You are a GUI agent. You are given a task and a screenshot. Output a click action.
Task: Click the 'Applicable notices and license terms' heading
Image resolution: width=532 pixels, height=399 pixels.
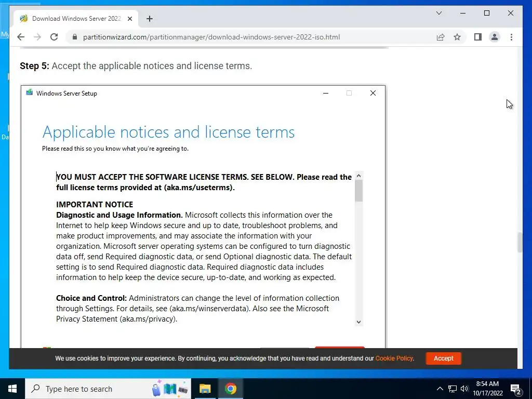(168, 132)
